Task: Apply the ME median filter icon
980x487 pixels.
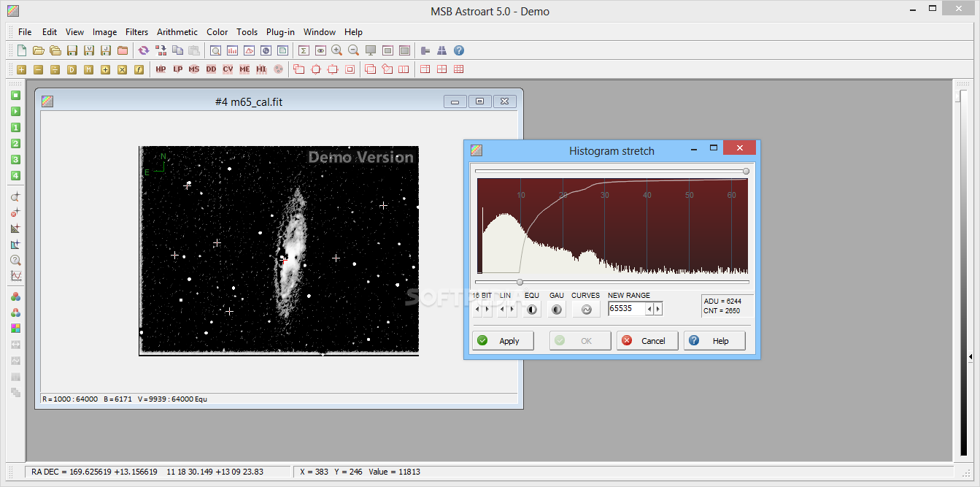Action: [x=244, y=69]
